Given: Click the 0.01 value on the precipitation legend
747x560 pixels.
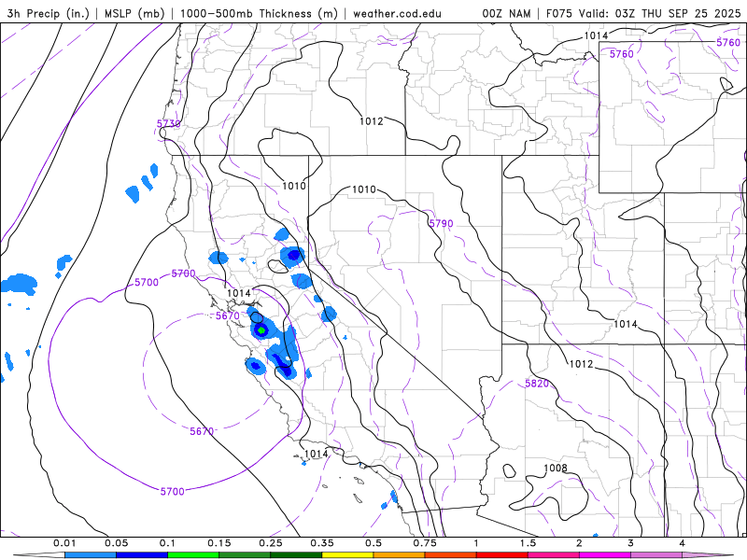Looking at the screenshot, I should 64,543.
